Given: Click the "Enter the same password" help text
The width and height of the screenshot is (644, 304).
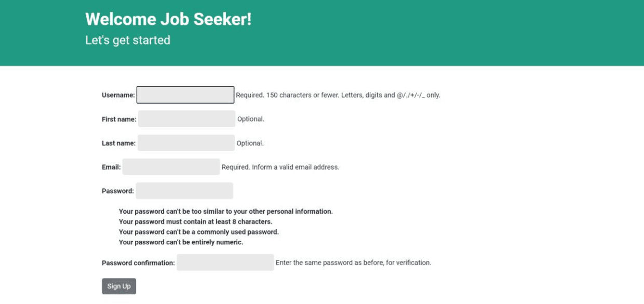Looking at the screenshot, I should pyautogui.click(x=353, y=262).
